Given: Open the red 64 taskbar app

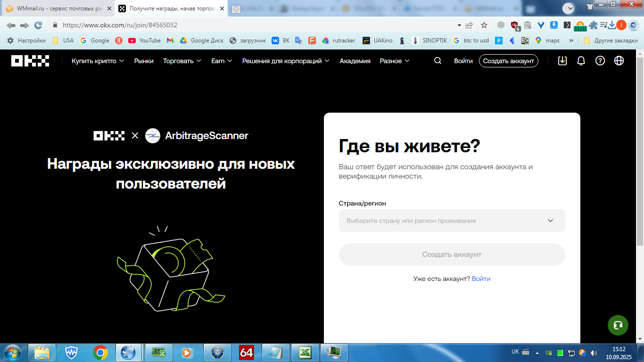Looking at the screenshot, I should tap(247, 353).
